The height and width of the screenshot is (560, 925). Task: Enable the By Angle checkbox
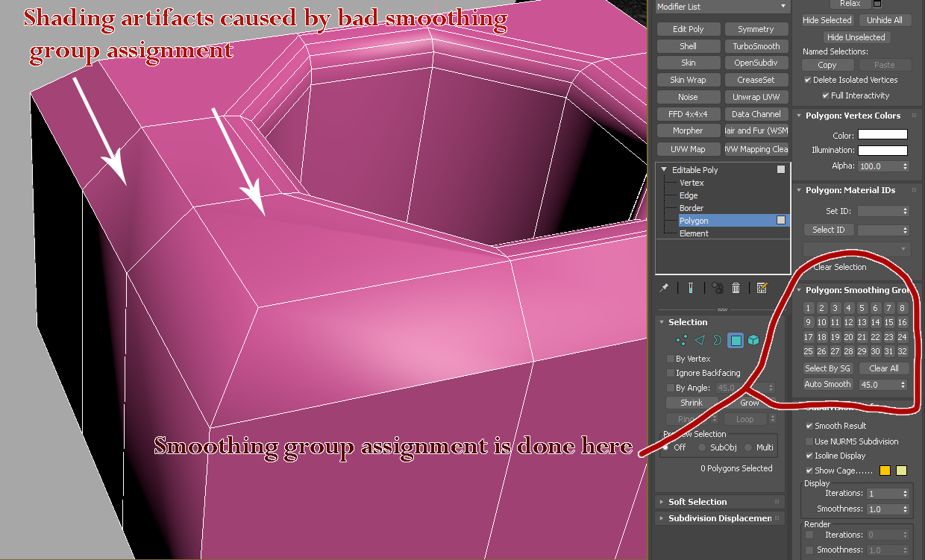pyautogui.click(x=670, y=388)
